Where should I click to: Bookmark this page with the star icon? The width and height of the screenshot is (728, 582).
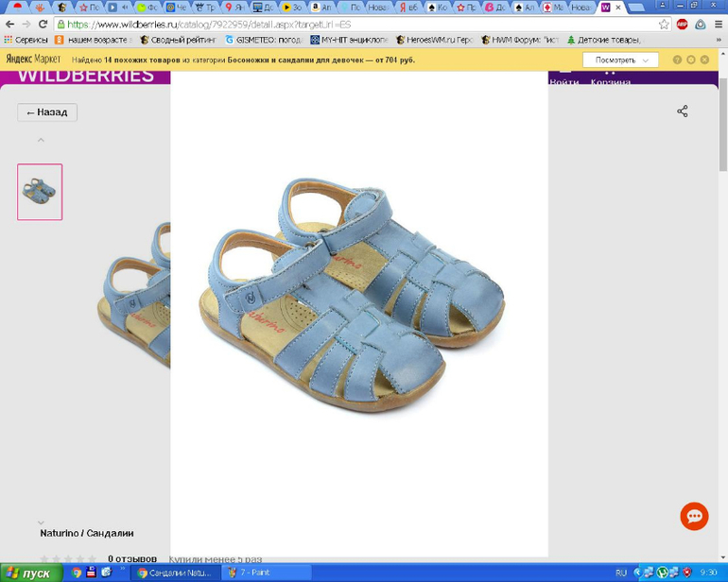click(664, 25)
